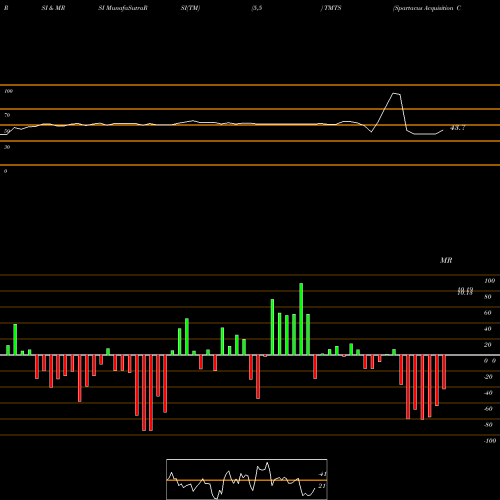Click the MR axis label 100 on right

tap(489, 281)
